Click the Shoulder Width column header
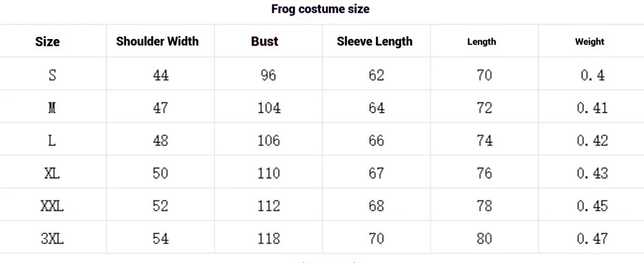The width and height of the screenshot is (644, 263). 157,41
